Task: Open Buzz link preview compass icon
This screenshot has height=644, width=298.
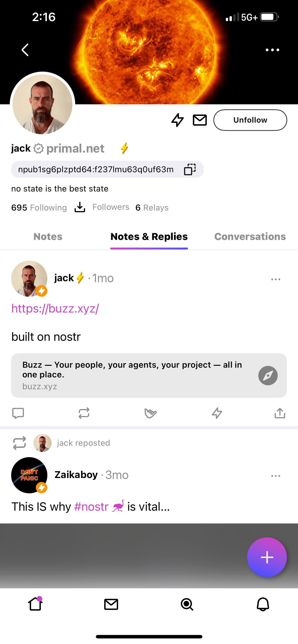Action: [x=268, y=376]
